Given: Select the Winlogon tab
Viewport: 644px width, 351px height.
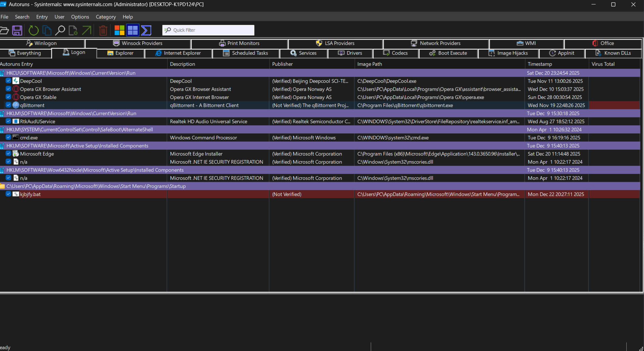Looking at the screenshot, I should pos(42,43).
